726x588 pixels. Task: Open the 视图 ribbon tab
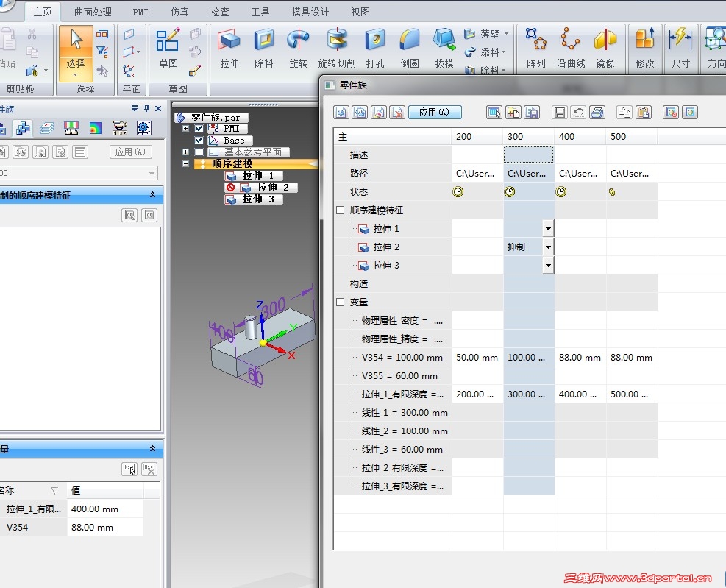pos(360,12)
